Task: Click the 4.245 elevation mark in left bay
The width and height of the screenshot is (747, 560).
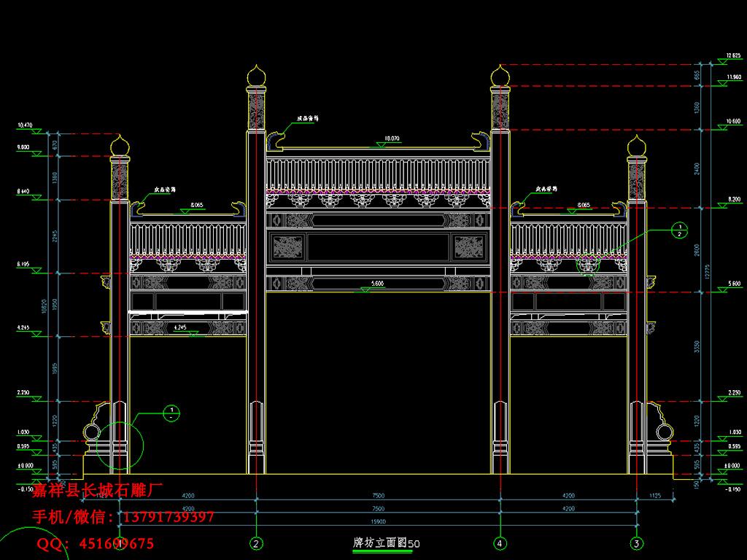Action: [x=179, y=329]
